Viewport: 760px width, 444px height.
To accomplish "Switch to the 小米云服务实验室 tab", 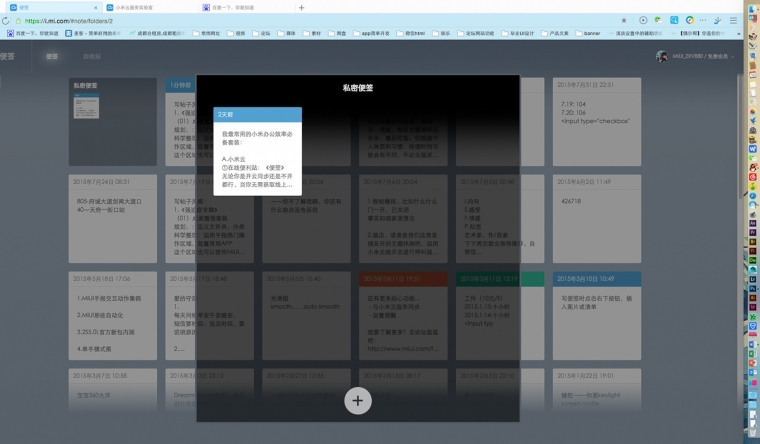I will 151,7.
